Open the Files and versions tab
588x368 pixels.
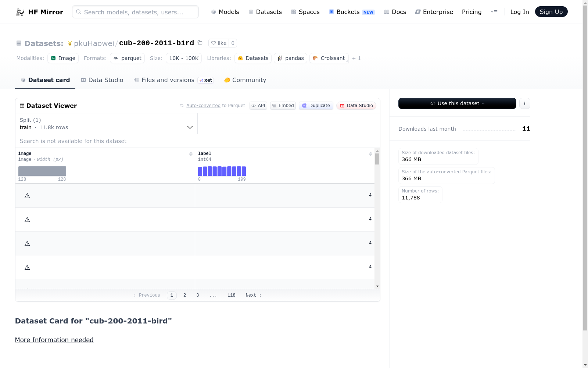point(173,80)
